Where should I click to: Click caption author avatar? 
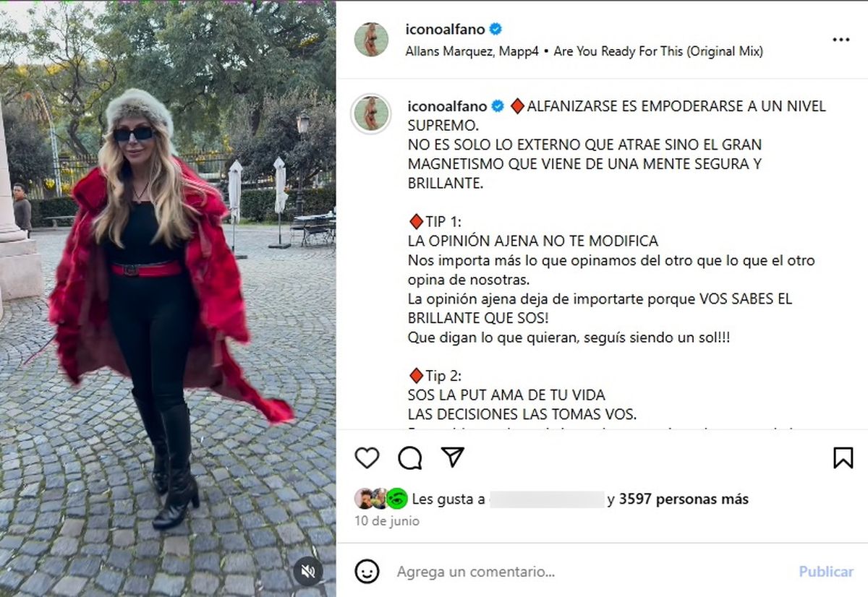(x=371, y=113)
